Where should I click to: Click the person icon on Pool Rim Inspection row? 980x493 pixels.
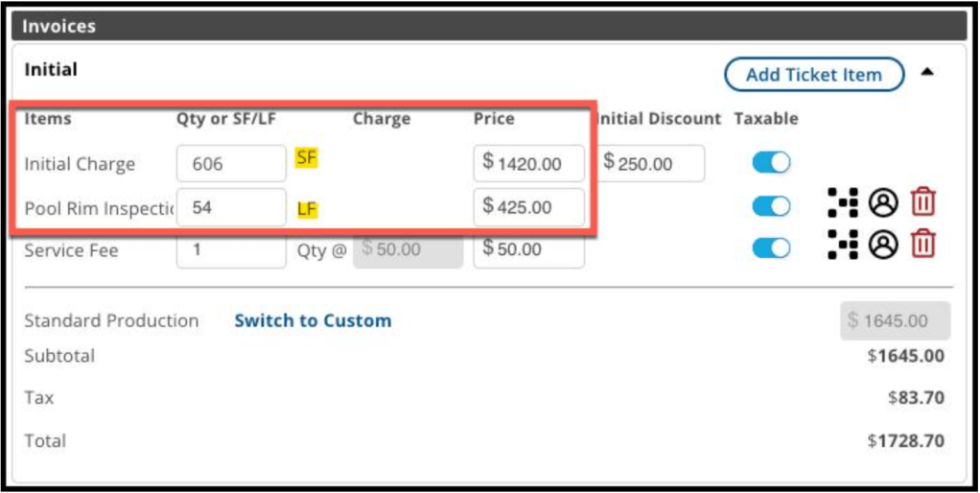(x=881, y=203)
